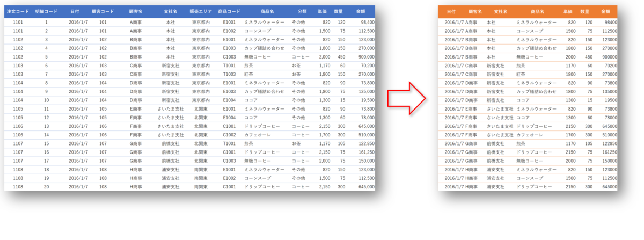Click amount 19,500 in blue table
The image size is (644, 240).
coord(368,100)
